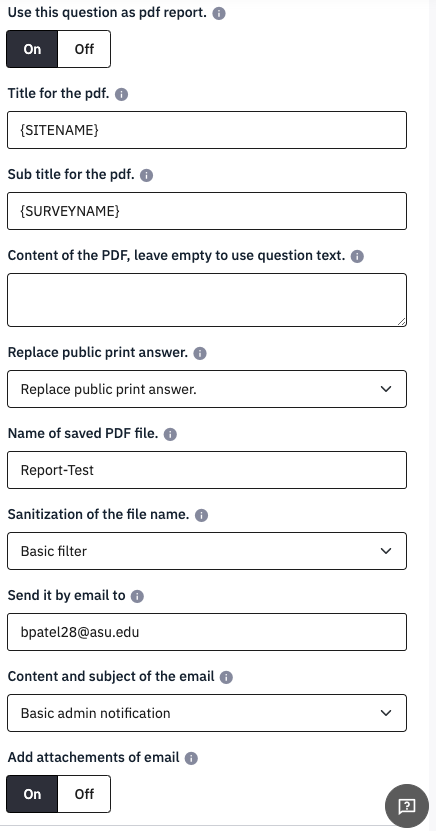Show help for 'Send it by email to'
Screen dimensions: 436x831
click(137, 596)
